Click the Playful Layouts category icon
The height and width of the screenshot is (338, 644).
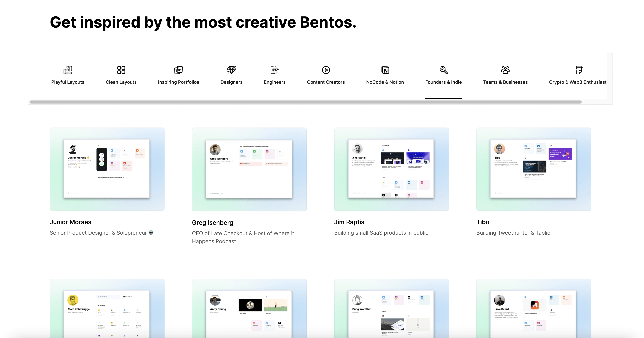(68, 70)
